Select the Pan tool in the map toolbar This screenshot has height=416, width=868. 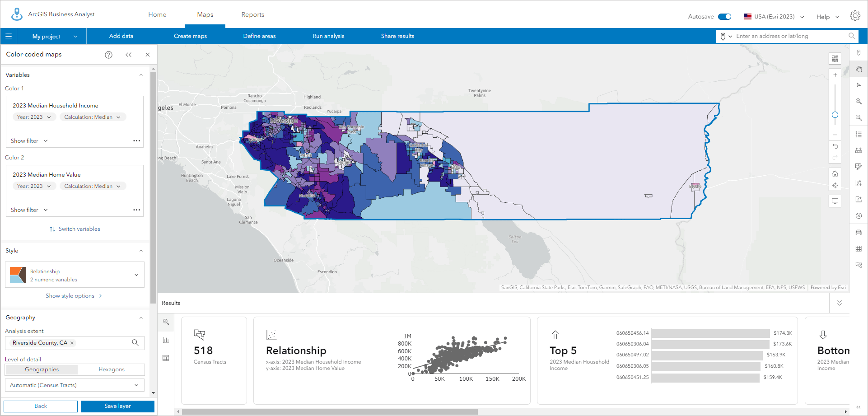tap(859, 69)
